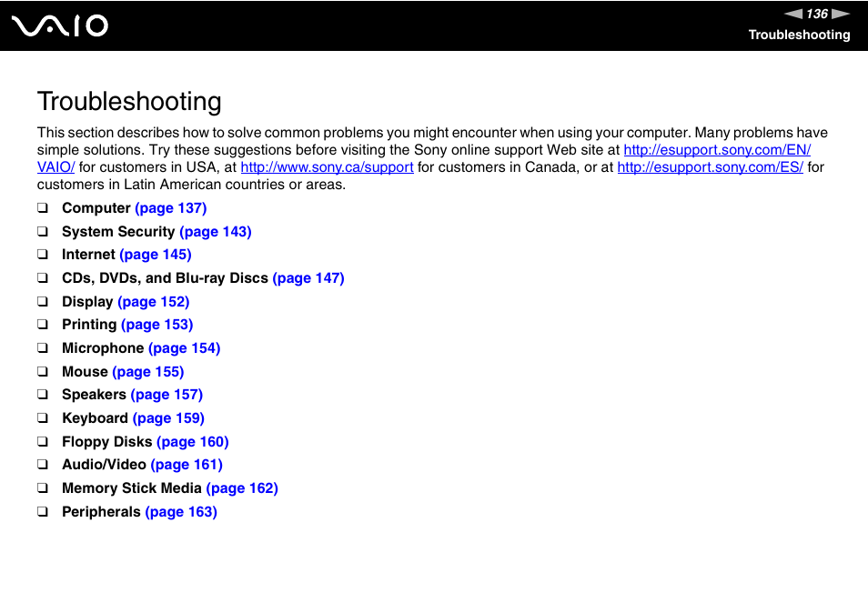Jump to Memory Stick Media (page 162)

[242, 488]
